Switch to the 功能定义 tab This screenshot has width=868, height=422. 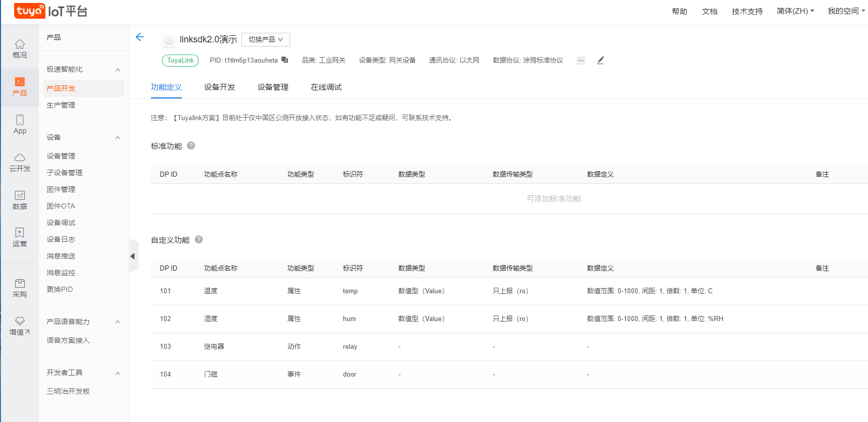166,87
